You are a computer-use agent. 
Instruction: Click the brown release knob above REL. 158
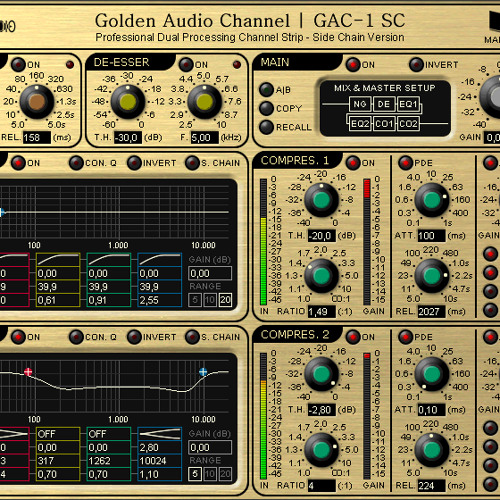(37, 102)
